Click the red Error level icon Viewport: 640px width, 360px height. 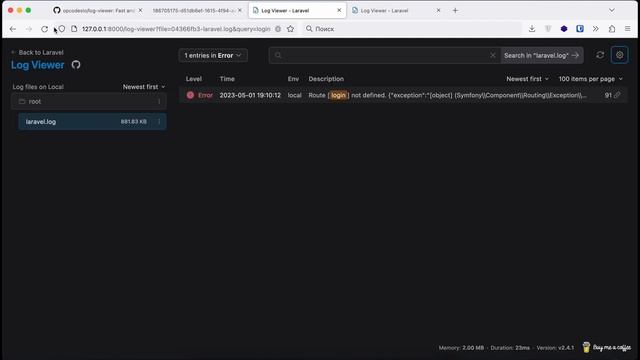190,95
